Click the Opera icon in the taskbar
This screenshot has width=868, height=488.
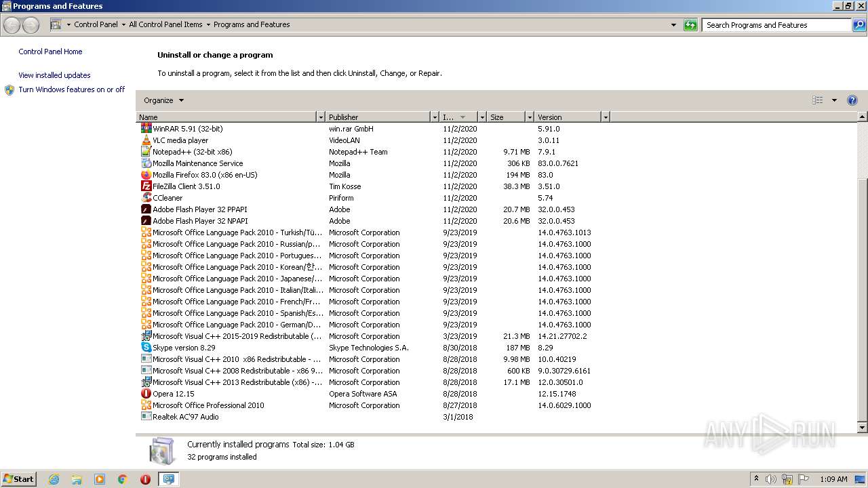(145, 479)
